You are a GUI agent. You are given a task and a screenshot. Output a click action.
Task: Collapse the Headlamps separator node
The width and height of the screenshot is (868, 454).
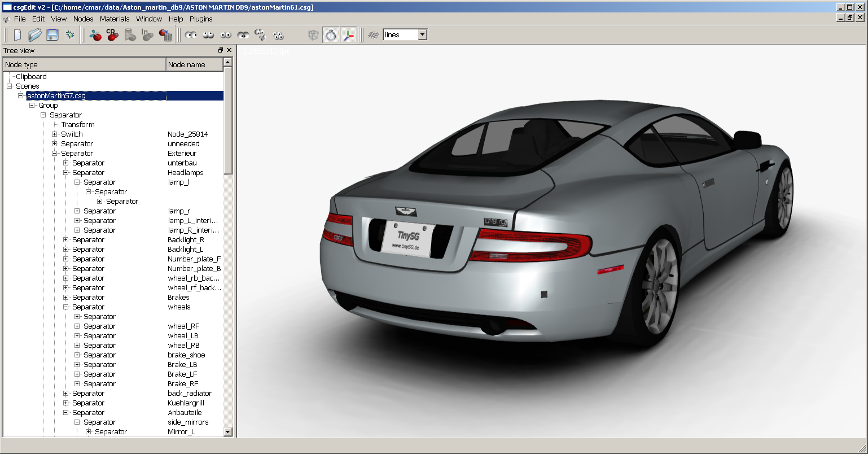pos(66,173)
